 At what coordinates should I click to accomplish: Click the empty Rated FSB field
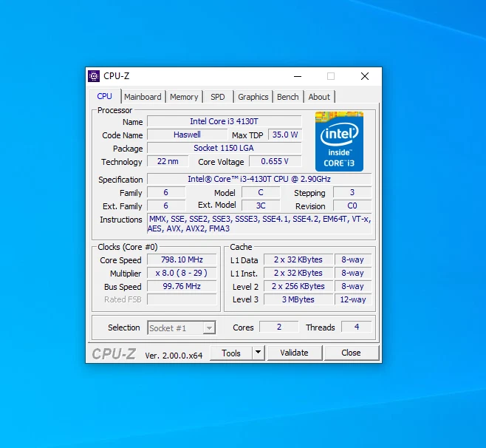pyautogui.click(x=182, y=299)
